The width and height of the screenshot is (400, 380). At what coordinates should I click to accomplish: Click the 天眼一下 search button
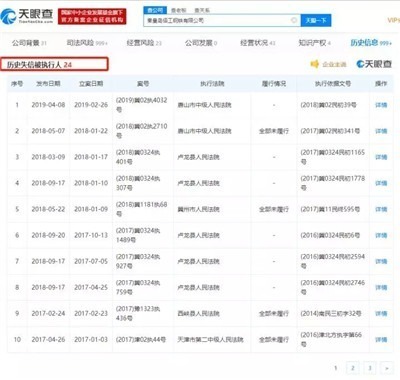(316, 20)
